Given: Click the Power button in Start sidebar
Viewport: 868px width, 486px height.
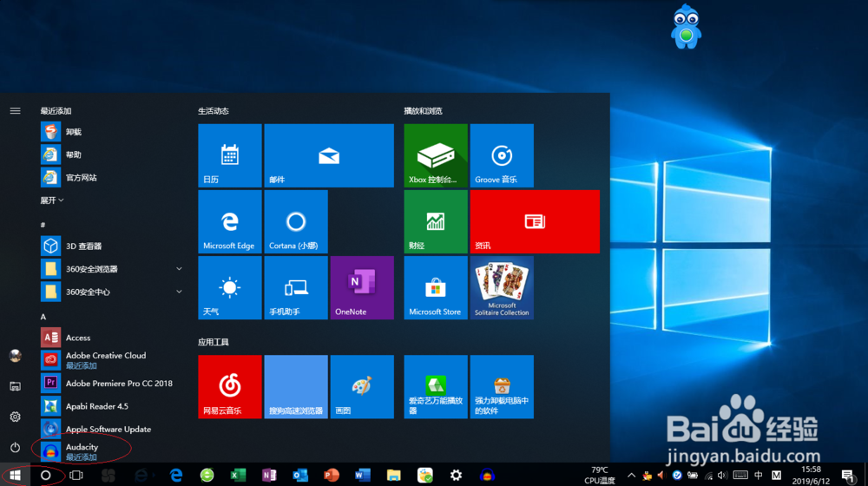Looking at the screenshot, I should point(15,447).
